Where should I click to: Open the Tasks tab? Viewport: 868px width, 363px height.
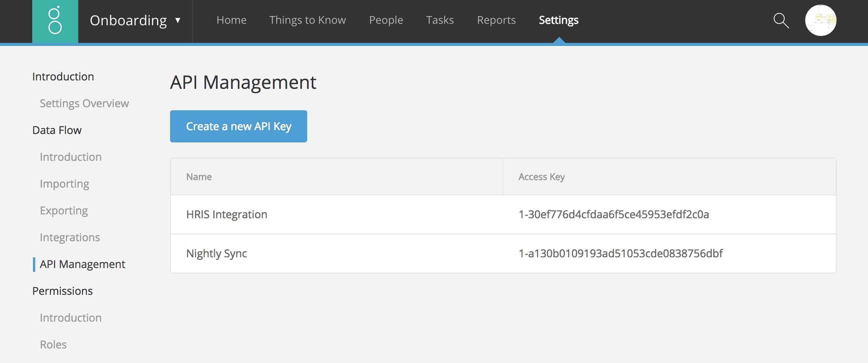[440, 20]
